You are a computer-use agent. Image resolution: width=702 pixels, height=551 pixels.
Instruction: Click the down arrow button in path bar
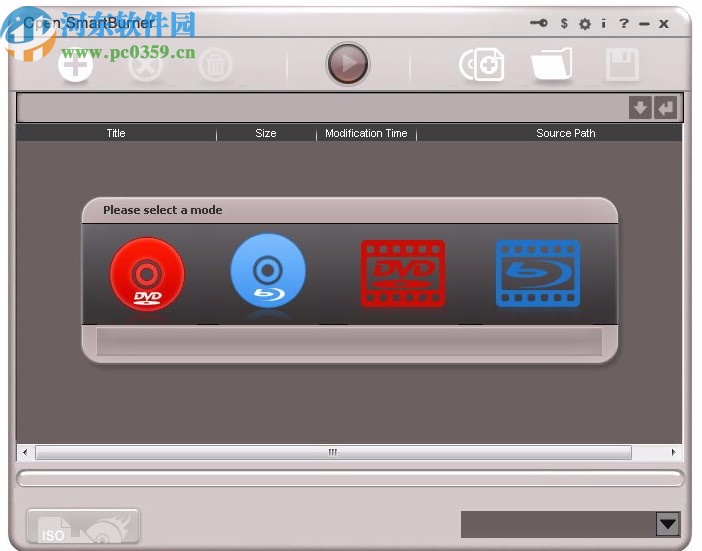[x=640, y=107]
